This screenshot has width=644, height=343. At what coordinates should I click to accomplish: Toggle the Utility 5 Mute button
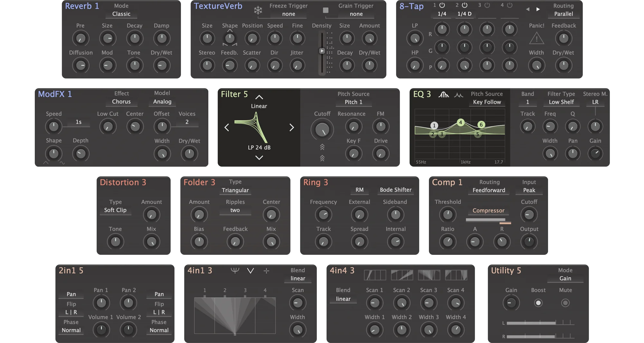click(565, 303)
